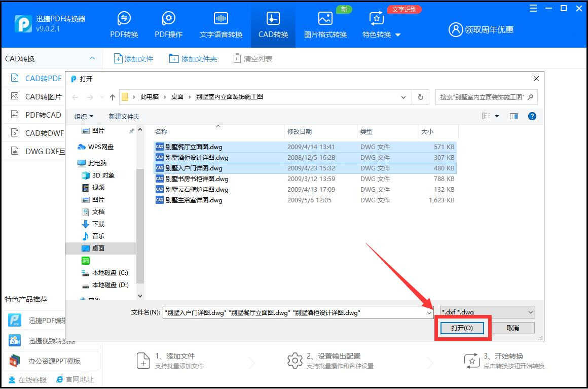588x389 pixels.
Task: Open 下载 folder in navigation pane
Action: point(93,224)
